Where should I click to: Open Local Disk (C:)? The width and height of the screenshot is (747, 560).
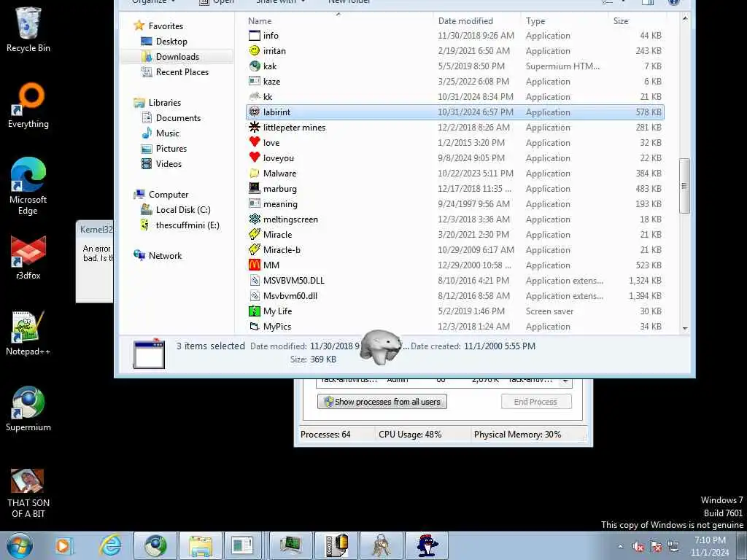(183, 209)
